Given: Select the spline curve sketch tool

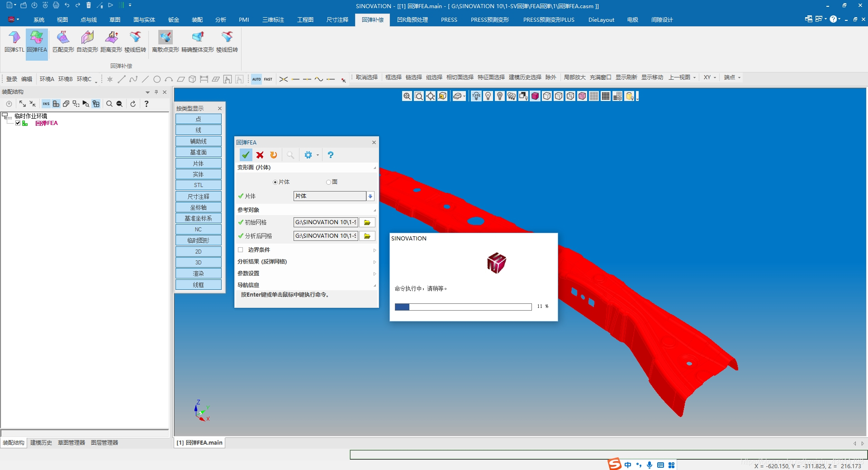Looking at the screenshot, I should pos(133,79).
